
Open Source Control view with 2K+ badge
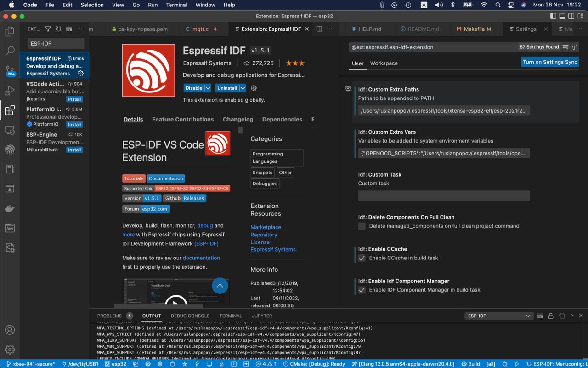pyautogui.click(x=10, y=71)
